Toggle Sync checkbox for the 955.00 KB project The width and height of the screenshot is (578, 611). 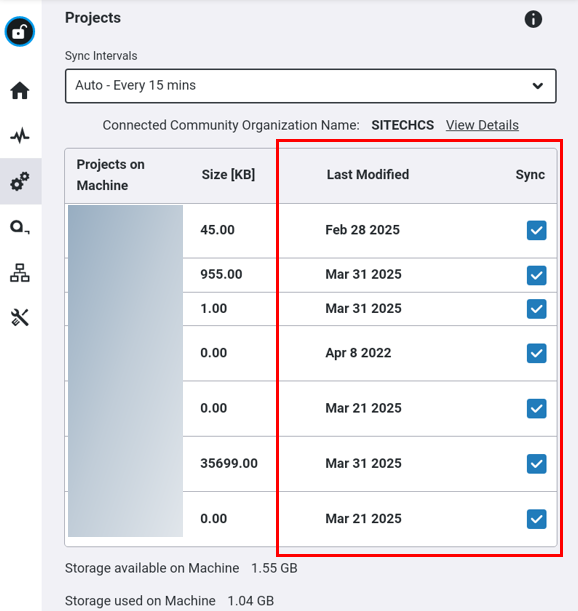click(536, 275)
